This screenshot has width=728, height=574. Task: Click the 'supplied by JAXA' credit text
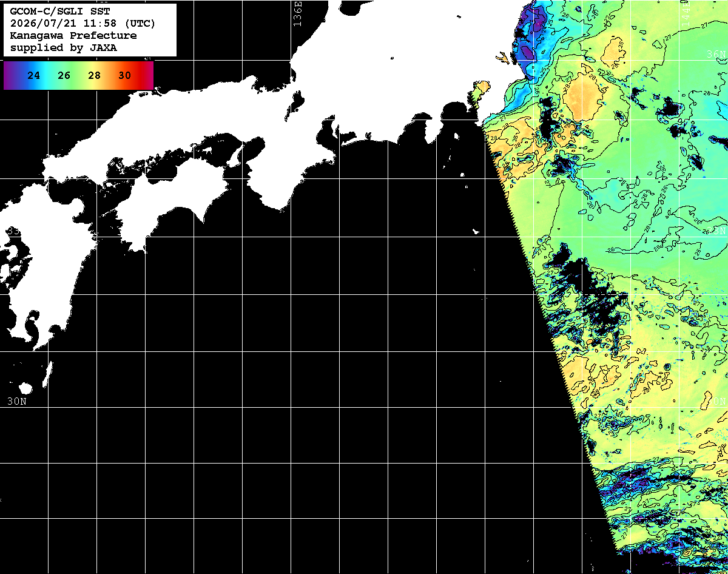point(64,48)
